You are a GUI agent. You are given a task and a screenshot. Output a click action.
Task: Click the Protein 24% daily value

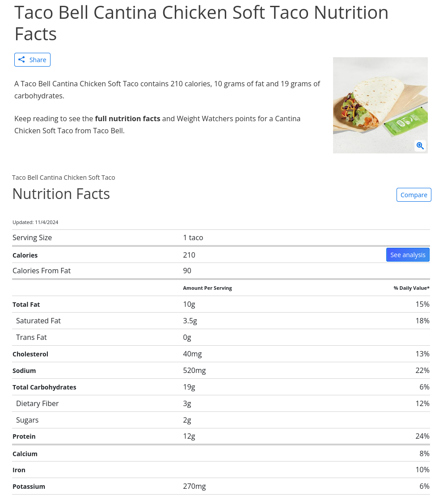click(422, 436)
